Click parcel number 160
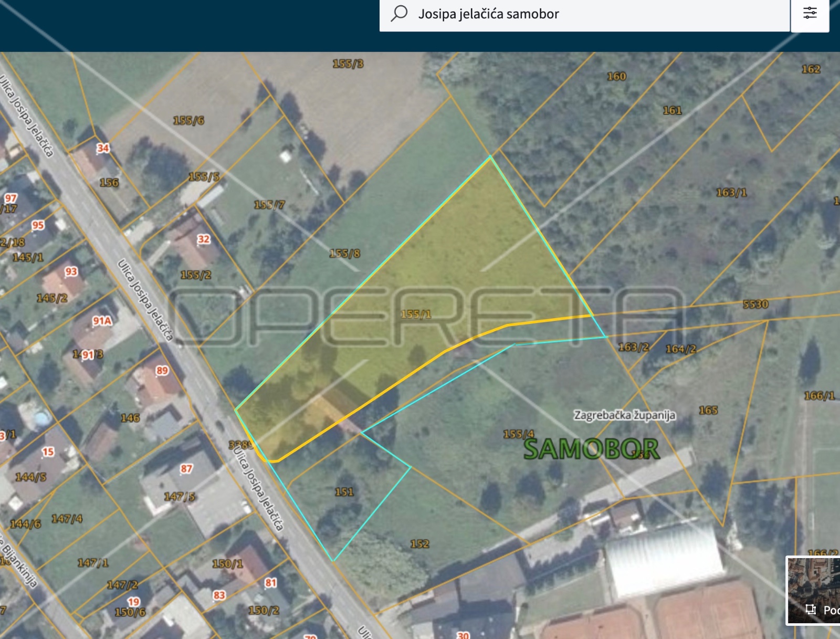The image size is (840, 639). tap(616, 77)
